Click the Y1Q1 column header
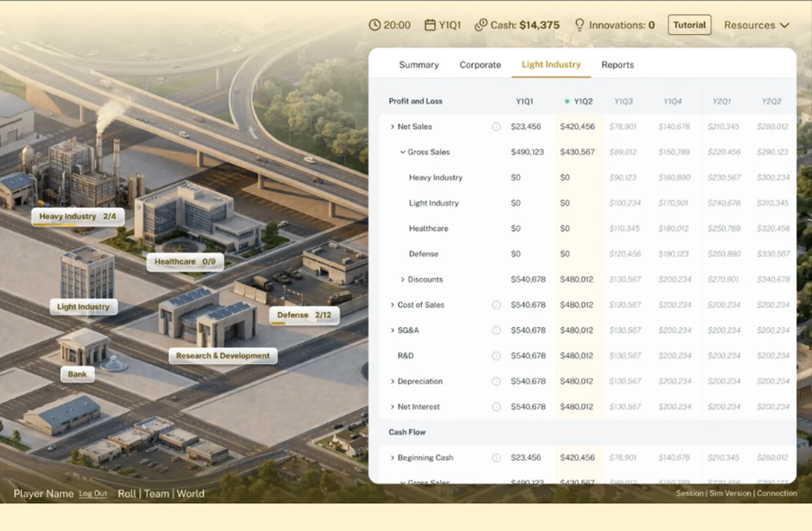The image size is (812, 531). 524,101
